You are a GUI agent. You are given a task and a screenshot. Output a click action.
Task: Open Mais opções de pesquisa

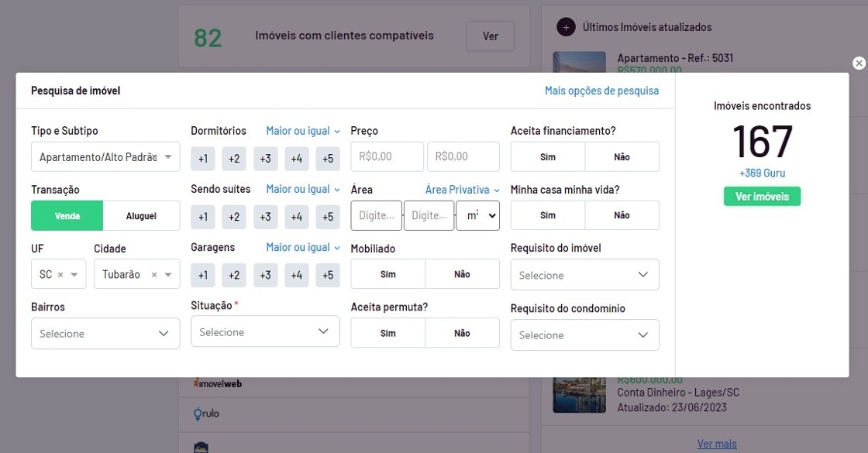click(601, 91)
